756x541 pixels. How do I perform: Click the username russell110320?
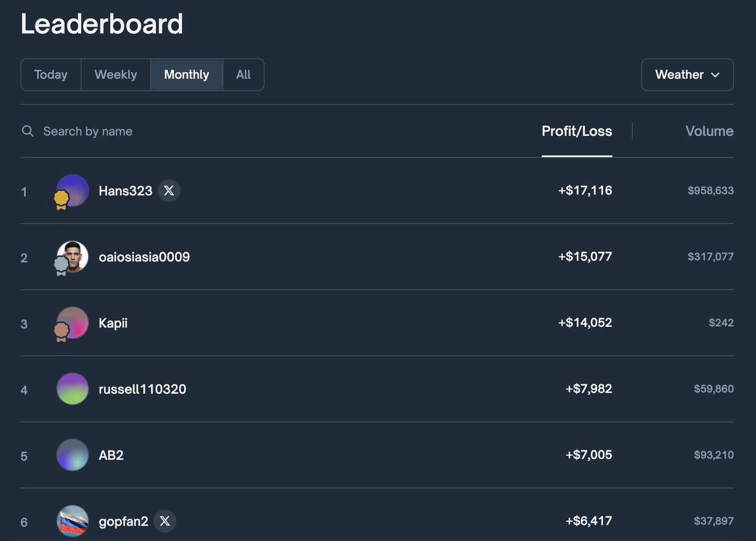(x=142, y=389)
